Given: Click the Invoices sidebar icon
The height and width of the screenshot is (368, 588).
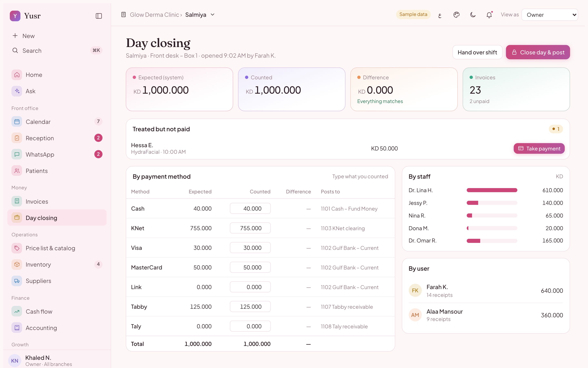Looking at the screenshot, I should (17, 201).
